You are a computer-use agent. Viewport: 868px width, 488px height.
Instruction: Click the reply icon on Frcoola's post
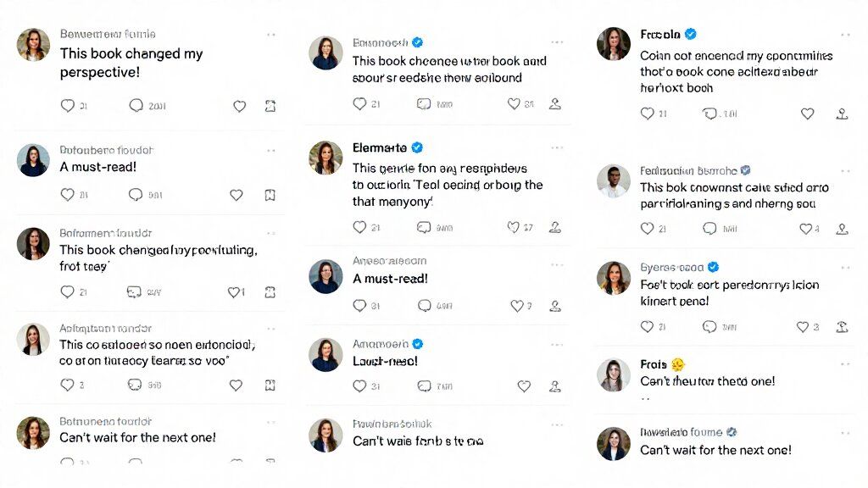click(x=709, y=114)
